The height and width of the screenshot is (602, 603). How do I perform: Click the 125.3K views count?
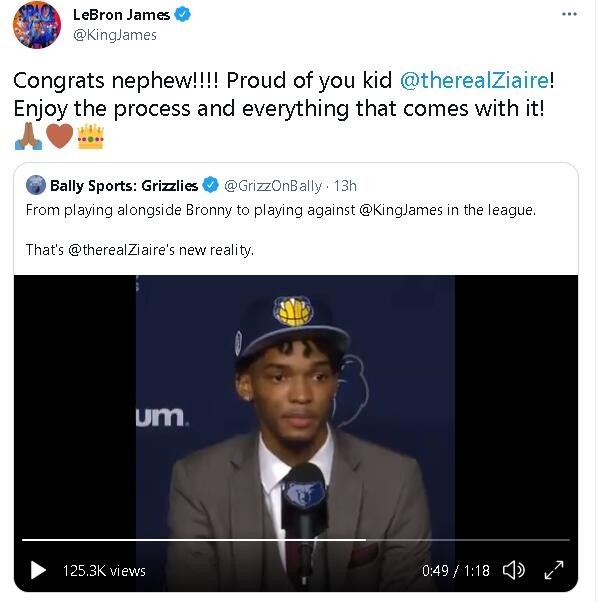point(104,571)
